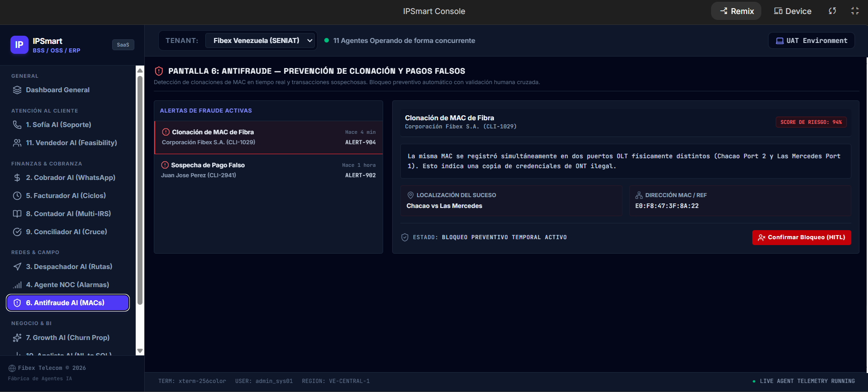Click the dollar icon beside Cobrador AI
Viewport: 868px width, 392px height.
tap(17, 178)
